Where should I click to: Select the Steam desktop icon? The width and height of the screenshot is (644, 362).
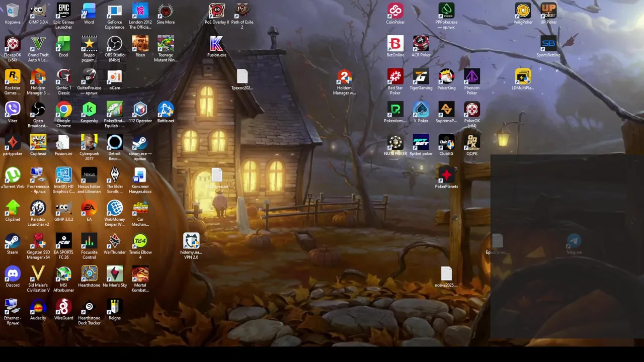[13, 244]
